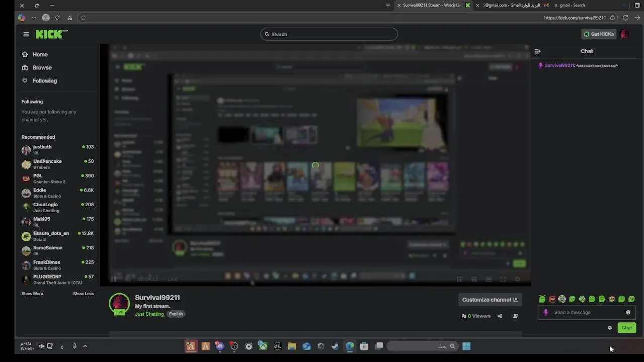
Task: Click Survival99211 channel avatar with LIVE badge
Action: (x=119, y=304)
